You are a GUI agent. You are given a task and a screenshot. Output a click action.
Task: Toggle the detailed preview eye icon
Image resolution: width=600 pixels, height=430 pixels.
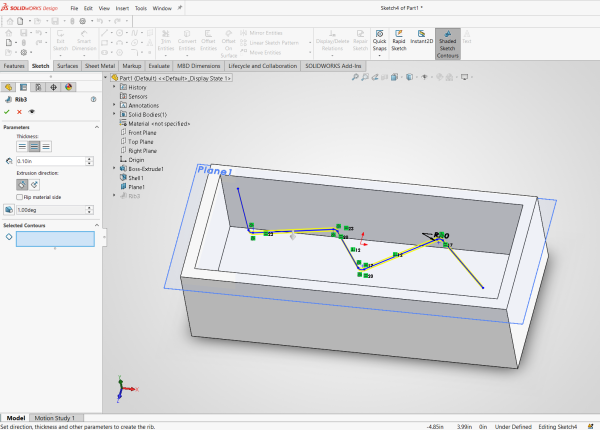[32, 112]
